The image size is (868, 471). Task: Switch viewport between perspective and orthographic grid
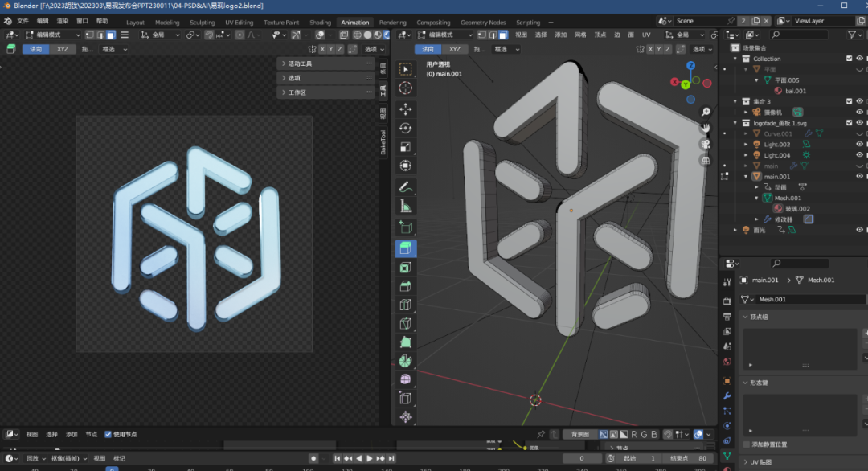click(706, 161)
